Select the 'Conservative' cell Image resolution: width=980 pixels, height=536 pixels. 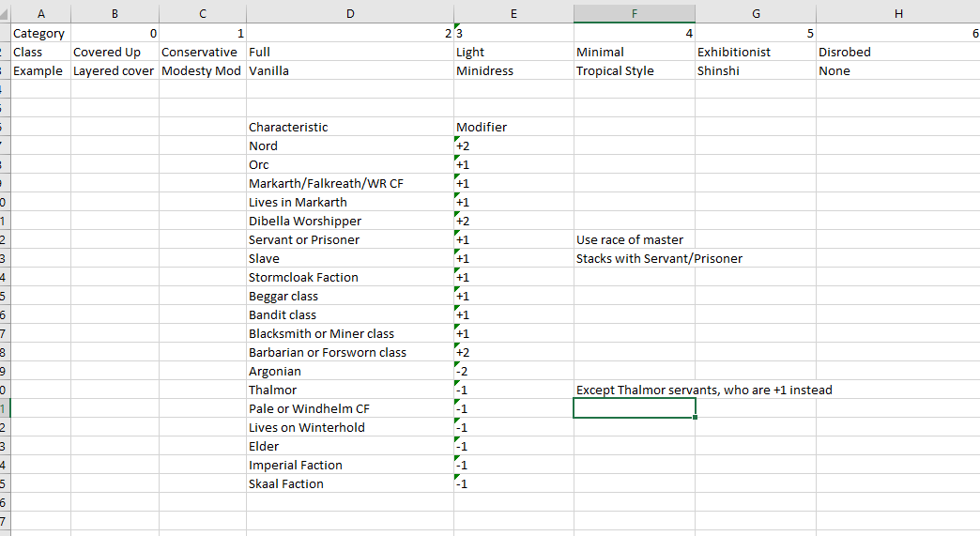[203, 52]
